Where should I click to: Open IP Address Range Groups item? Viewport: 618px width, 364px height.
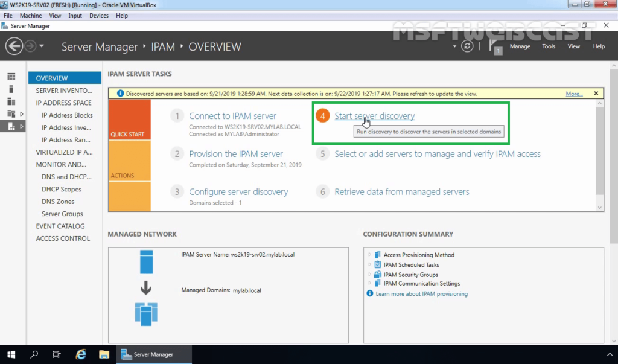[66, 139]
